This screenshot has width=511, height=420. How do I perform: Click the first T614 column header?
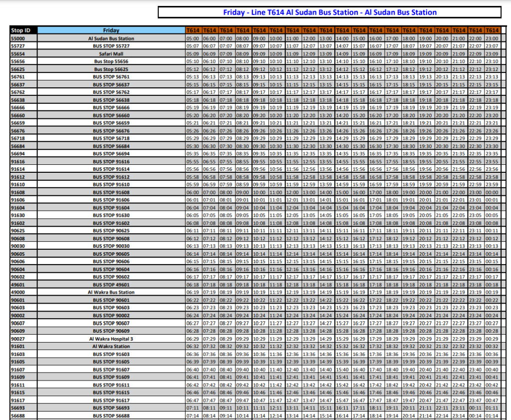(194, 30)
